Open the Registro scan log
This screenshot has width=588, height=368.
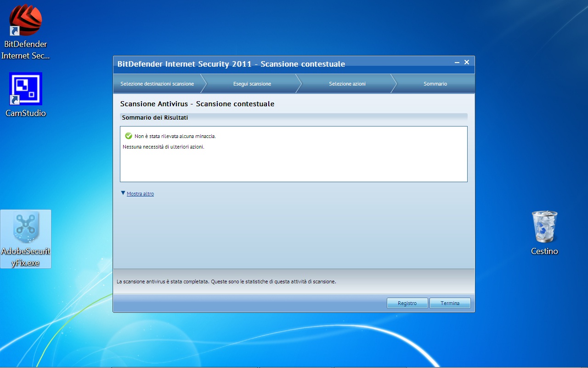coord(407,303)
